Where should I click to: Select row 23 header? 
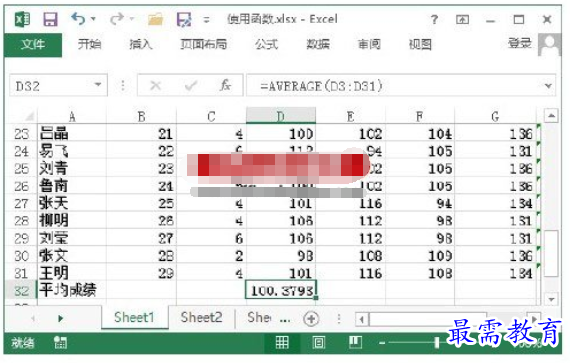tap(21, 134)
